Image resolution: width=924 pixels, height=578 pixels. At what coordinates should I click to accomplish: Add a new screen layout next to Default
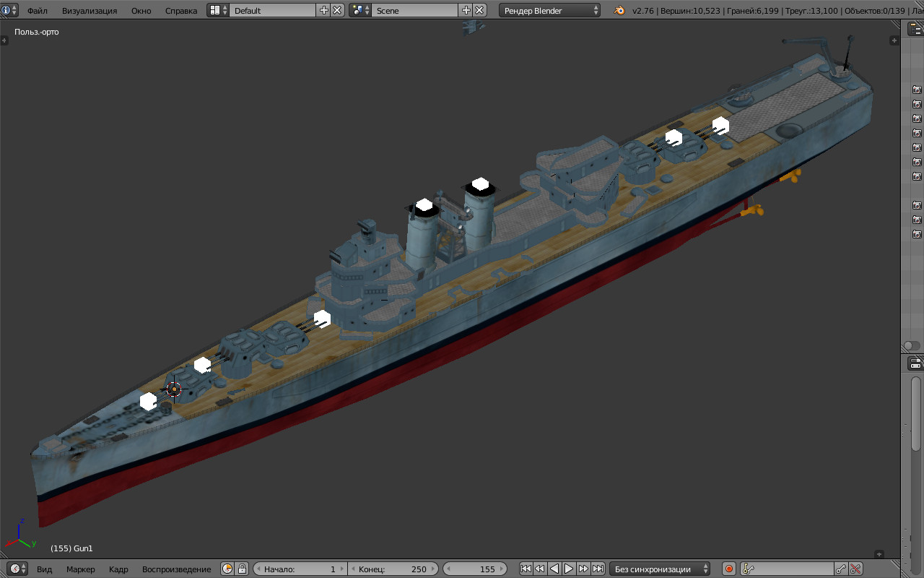[323, 10]
